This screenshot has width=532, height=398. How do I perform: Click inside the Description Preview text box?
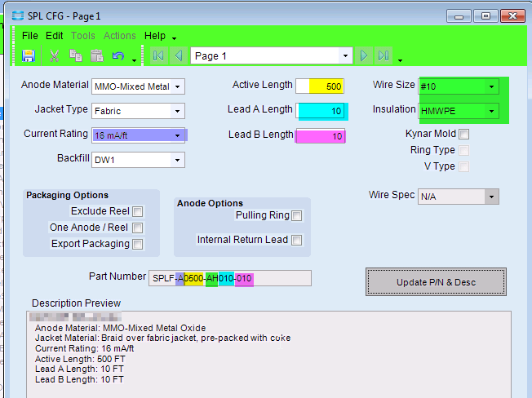[268, 354]
